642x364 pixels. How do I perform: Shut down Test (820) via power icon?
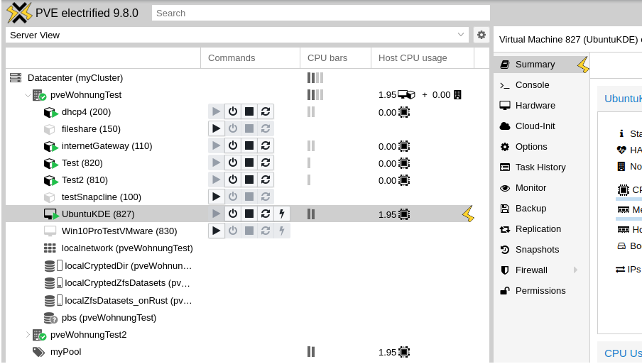pyautogui.click(x=232, y=162)
